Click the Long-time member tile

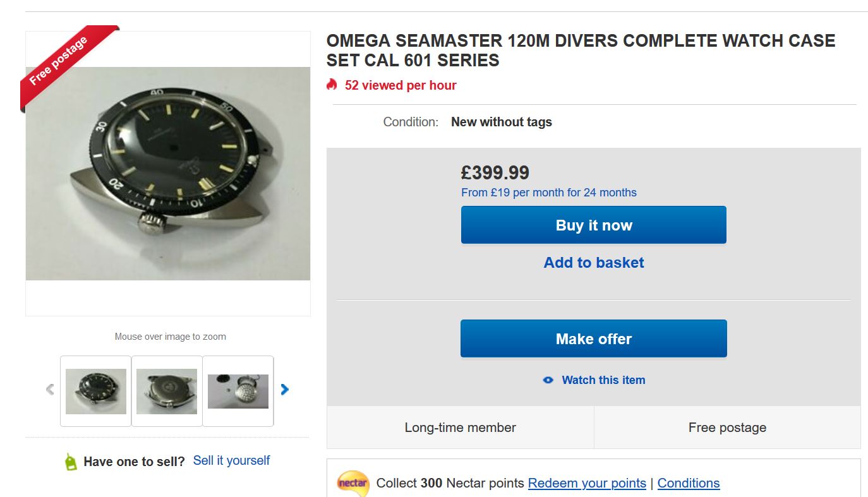tap(460, 428)
